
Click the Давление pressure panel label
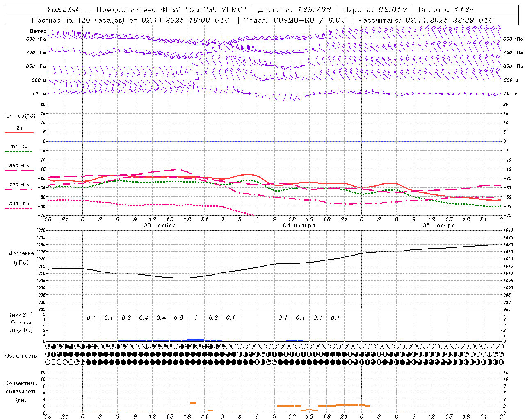coord(21,253)
